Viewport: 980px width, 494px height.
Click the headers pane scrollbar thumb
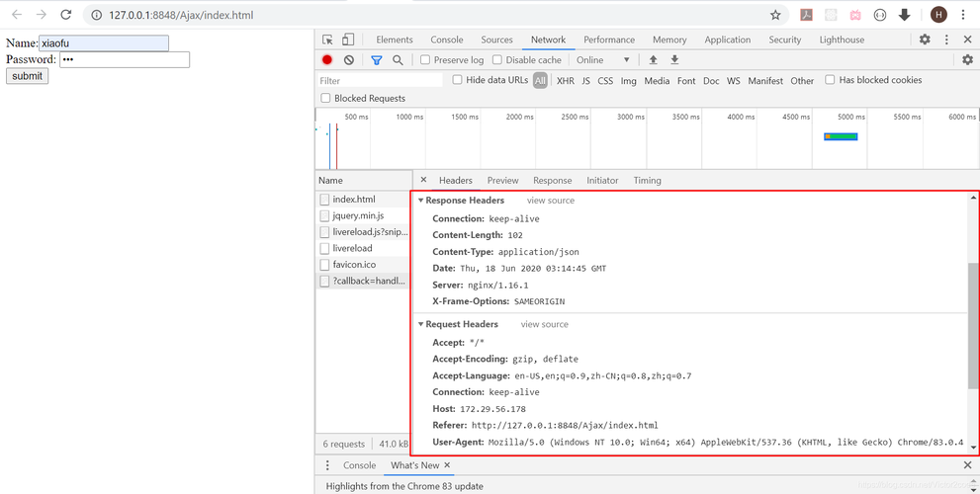tap(973, 325)
